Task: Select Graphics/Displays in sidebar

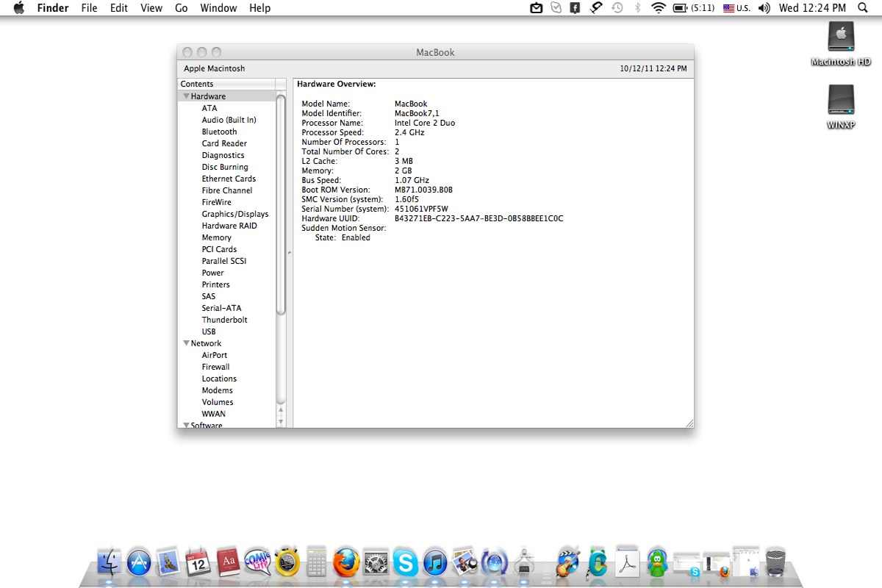Action: [x=235, y=214]
